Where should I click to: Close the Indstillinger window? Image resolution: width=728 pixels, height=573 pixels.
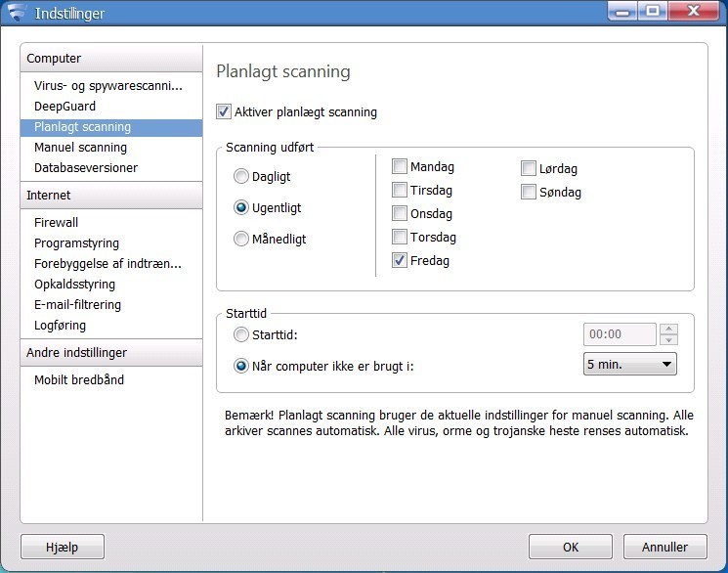[694, 11]
